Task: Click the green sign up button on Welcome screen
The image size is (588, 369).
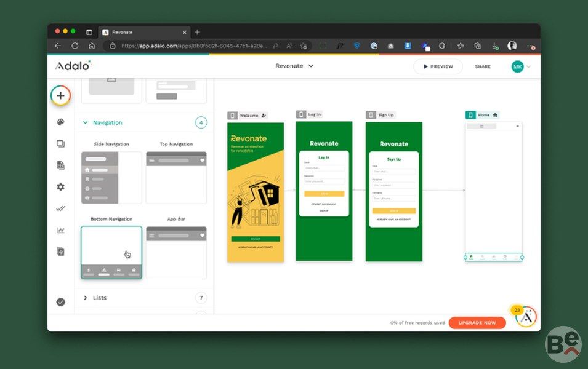Action: (x=256, y=239)
